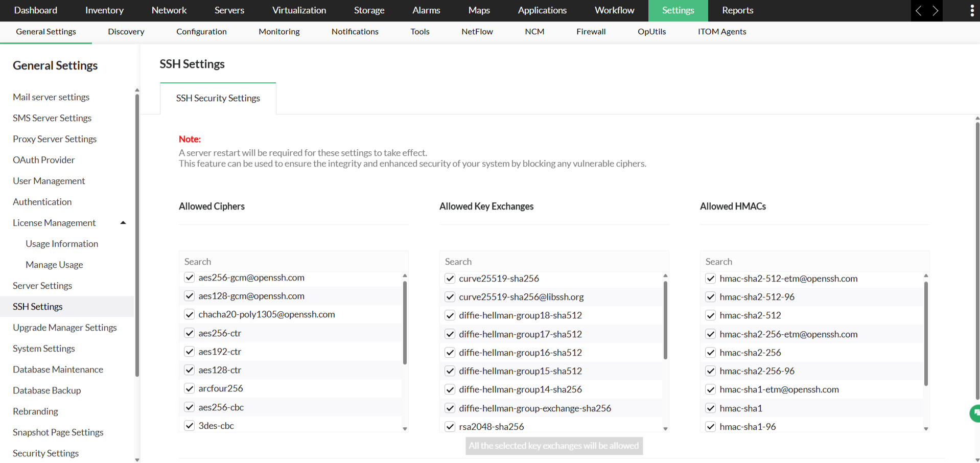Open the ITOM Agents settings tab
980x463 pixels.
click(x=722, y=32)
